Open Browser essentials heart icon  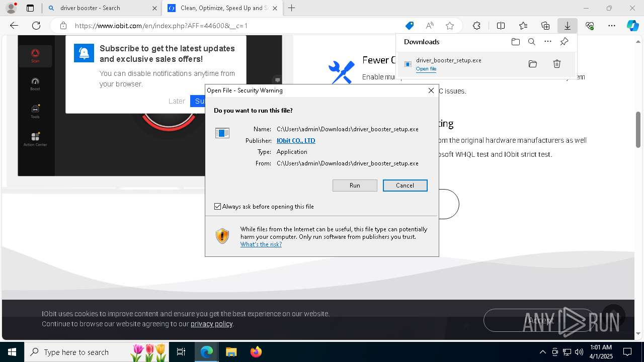pyautogui.click(x=590, y=26)
